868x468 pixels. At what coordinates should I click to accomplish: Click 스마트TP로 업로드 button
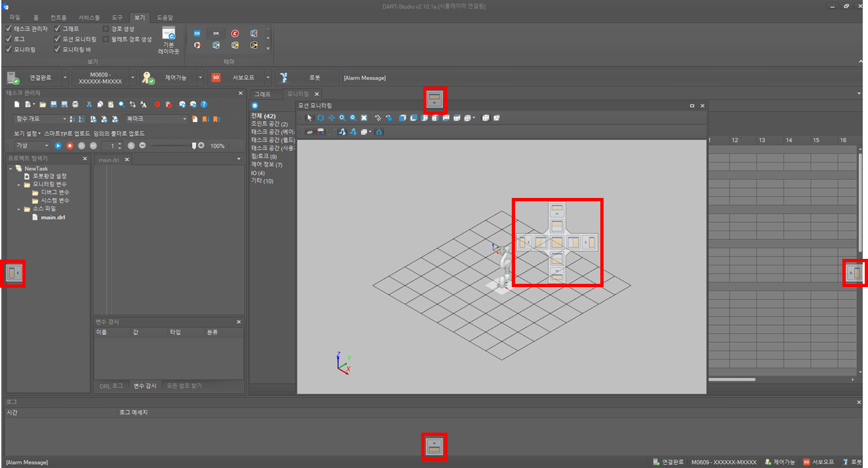click(x=67, y=134)
